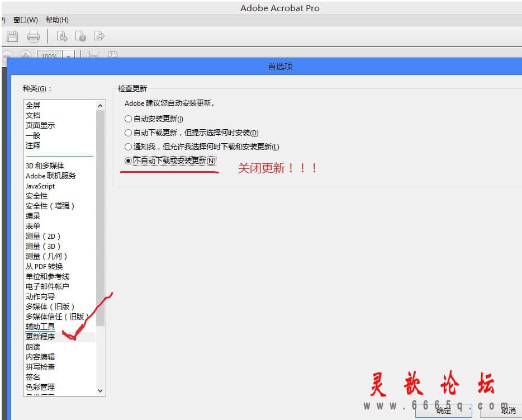Select 内容编辑 category

(40, 357)
